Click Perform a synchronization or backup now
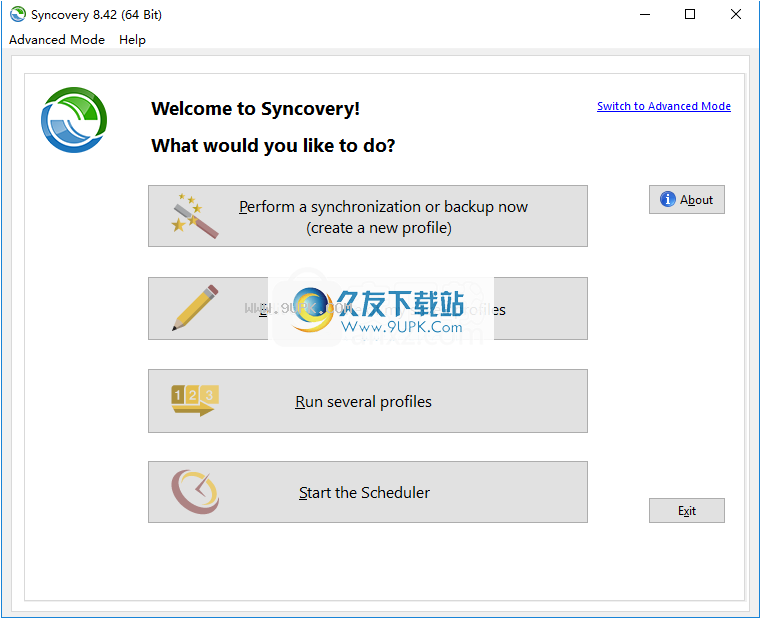Image resolution: width=762 pixels, height=621 pixels. [368, 216]
